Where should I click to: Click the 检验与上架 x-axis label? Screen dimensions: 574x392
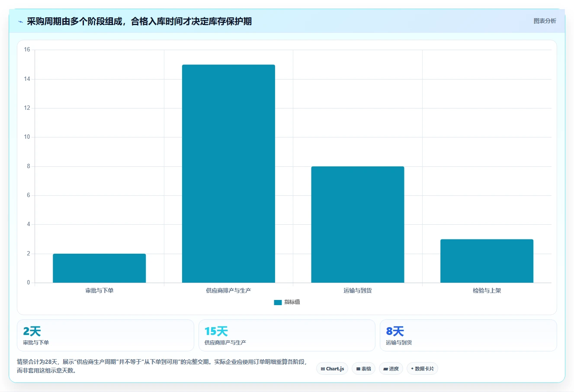point(487,290)
